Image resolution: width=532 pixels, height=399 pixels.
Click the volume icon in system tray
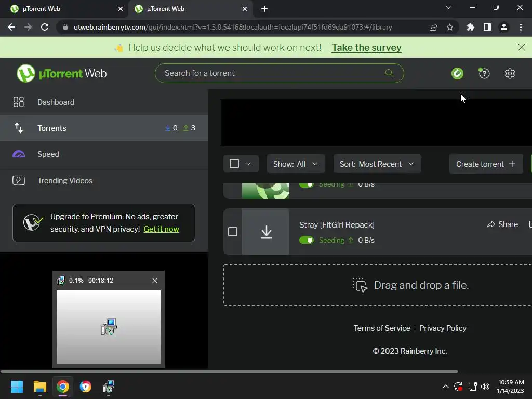click(485, 386)
